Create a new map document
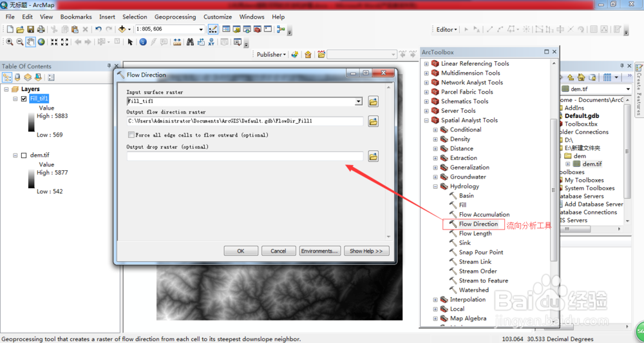This screenshot has height=343, width=644. click(10, 30)
